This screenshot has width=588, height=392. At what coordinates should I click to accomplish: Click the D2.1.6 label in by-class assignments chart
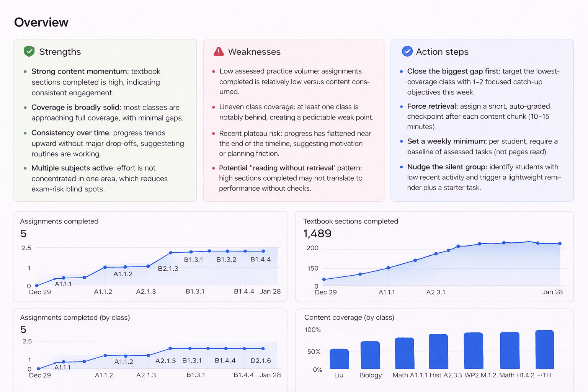point(260,361)
